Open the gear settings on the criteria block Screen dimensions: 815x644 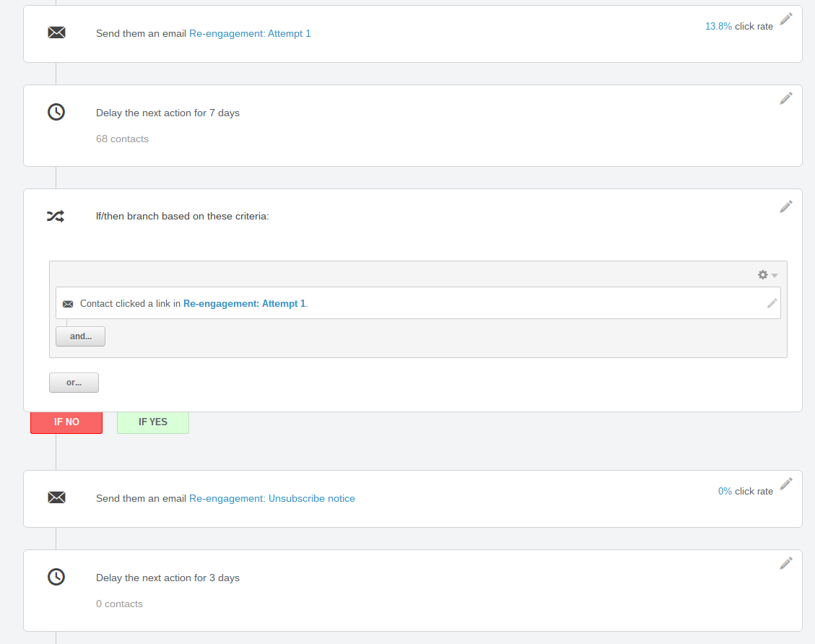[x=762, y=274]
